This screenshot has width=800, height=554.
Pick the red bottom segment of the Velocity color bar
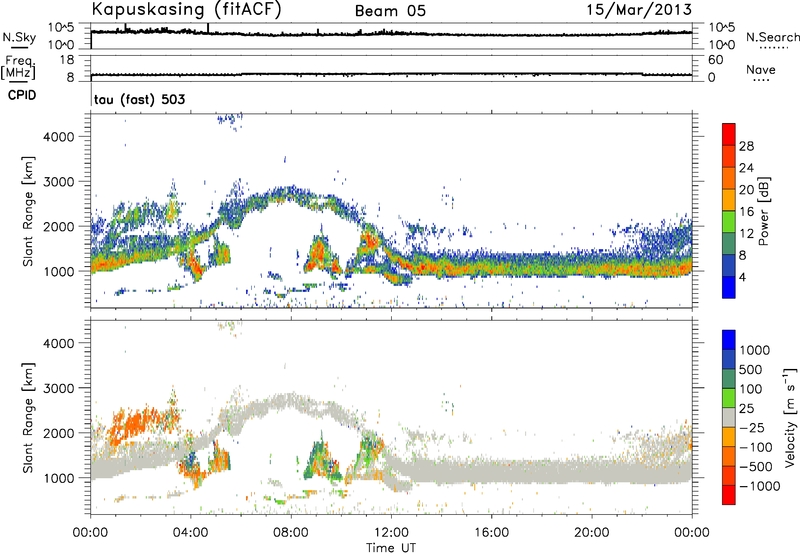(x=729, y=495)
